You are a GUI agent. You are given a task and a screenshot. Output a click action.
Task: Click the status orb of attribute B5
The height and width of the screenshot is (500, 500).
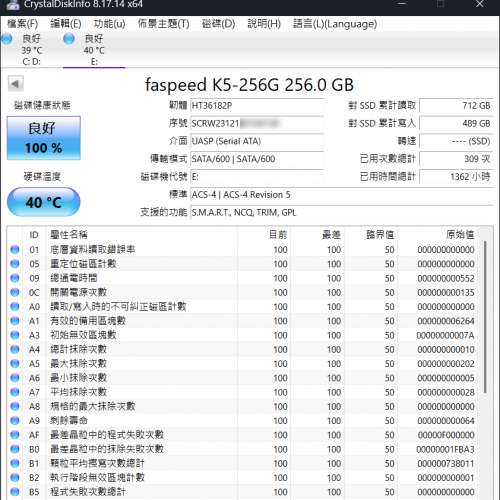click(15, 492)
